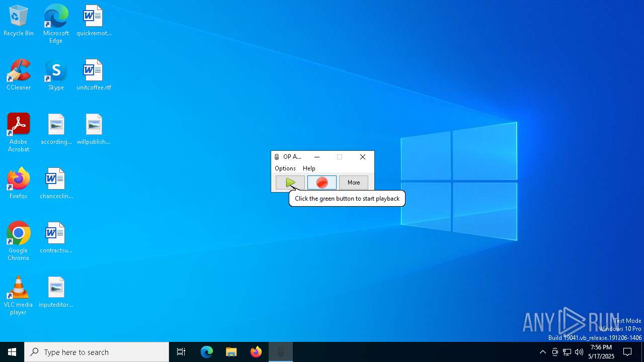The image size is (644, 362).
Task: Select the inputeditor... image file icon
Action: (56, 292)
